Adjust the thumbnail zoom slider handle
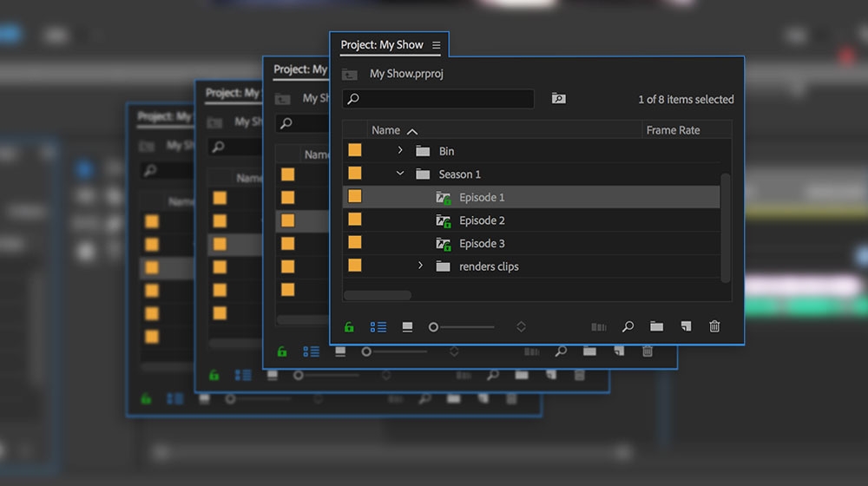The image size is (868, 486). point(433,327)
